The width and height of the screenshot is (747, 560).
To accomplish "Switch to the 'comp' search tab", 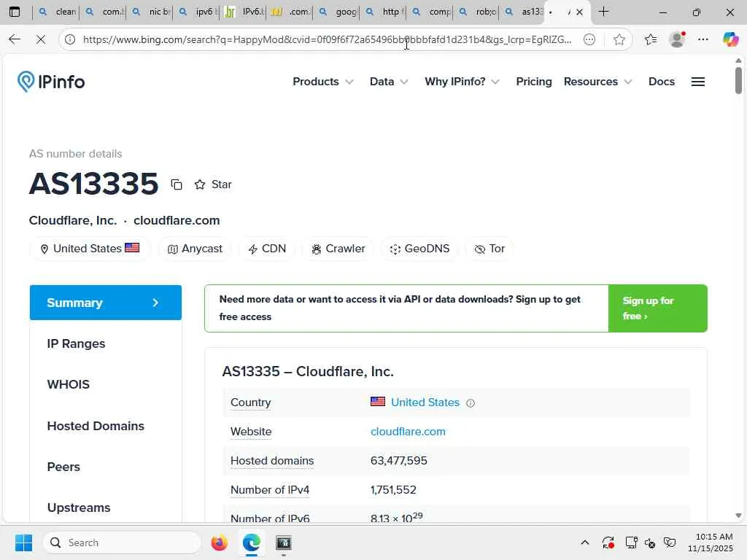I will (432, 12).
